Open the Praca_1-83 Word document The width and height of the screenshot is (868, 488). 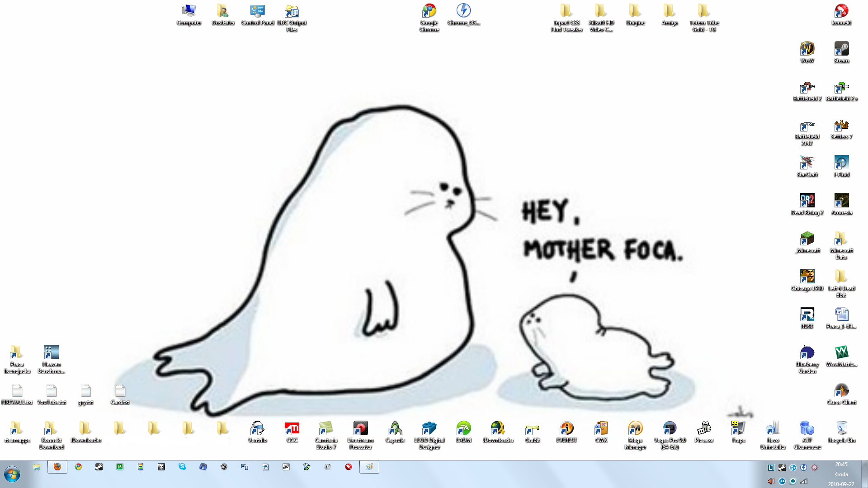(x=842, y=319)
